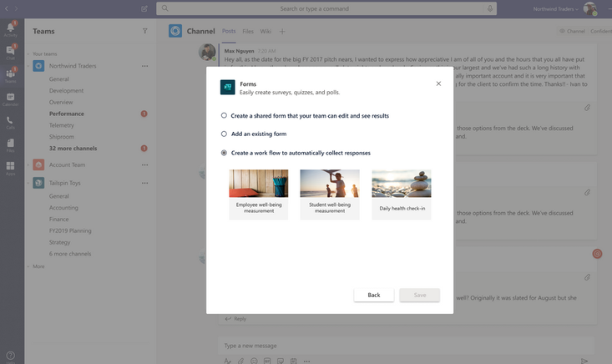Open the Performance channel
The width and height of the screenshot is (612, 364).
pos(66,114)
